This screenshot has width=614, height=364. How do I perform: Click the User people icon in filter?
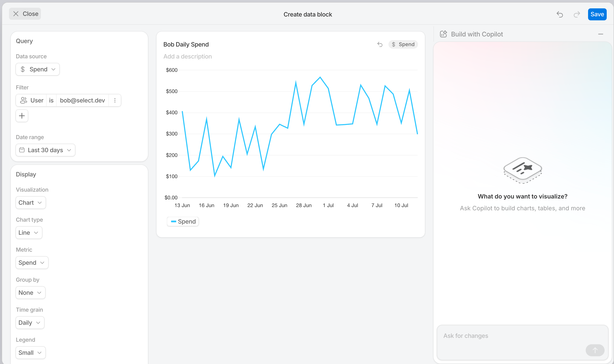coord(24,100)
